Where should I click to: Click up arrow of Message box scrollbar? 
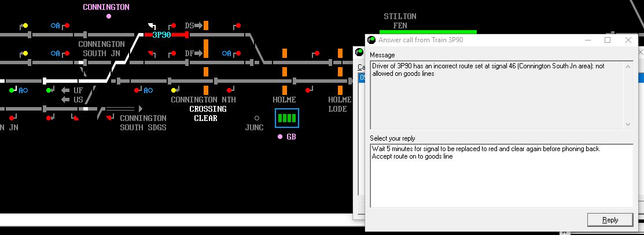[628, 67]
